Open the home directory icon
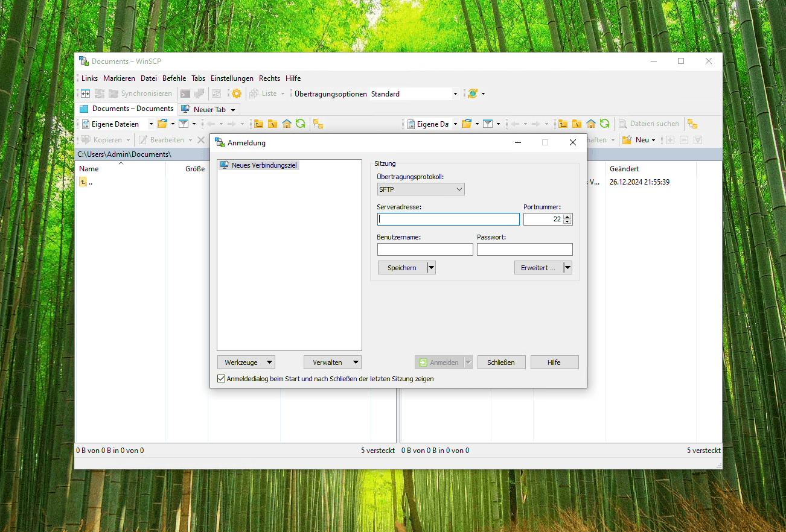Viewport: 786px width, 532px height. tap(287, 124)
